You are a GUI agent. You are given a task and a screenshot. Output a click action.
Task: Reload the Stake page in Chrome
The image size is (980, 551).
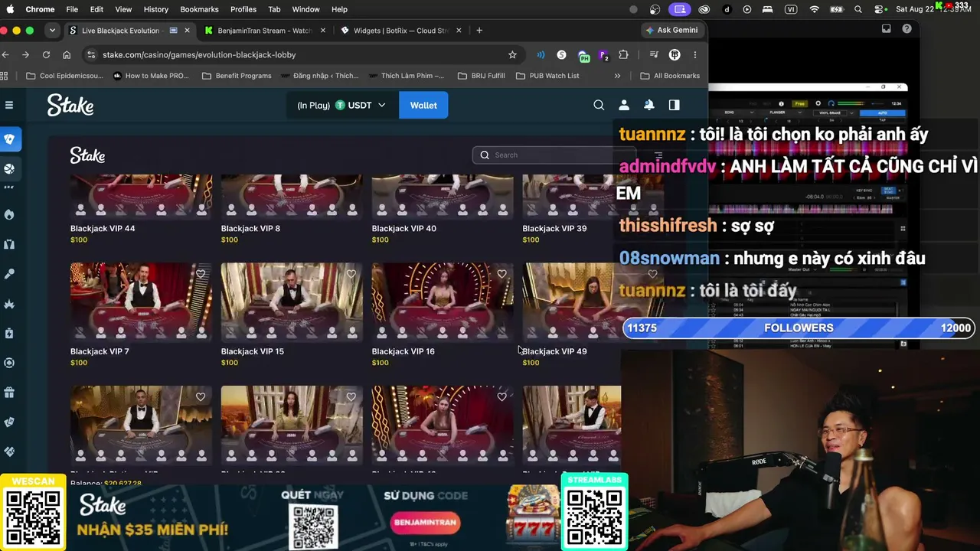click(46, 55)
